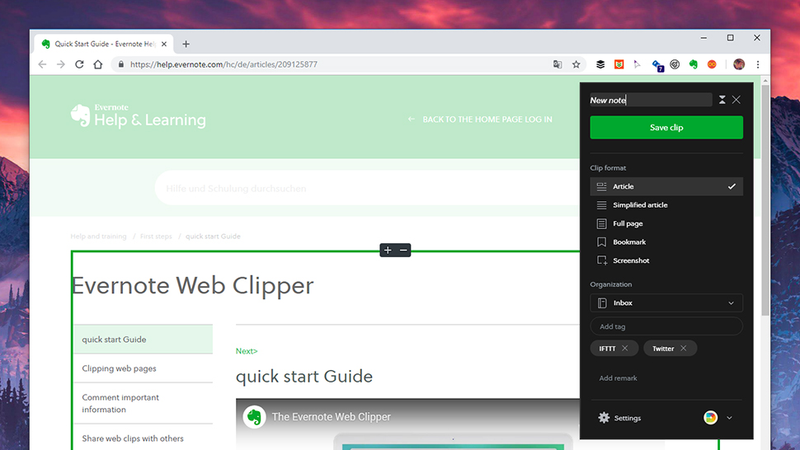Click the Next> link
Image resolution: width=800 pixels, height=450 pixels.
pyautogui.click(x=246, y=351)
